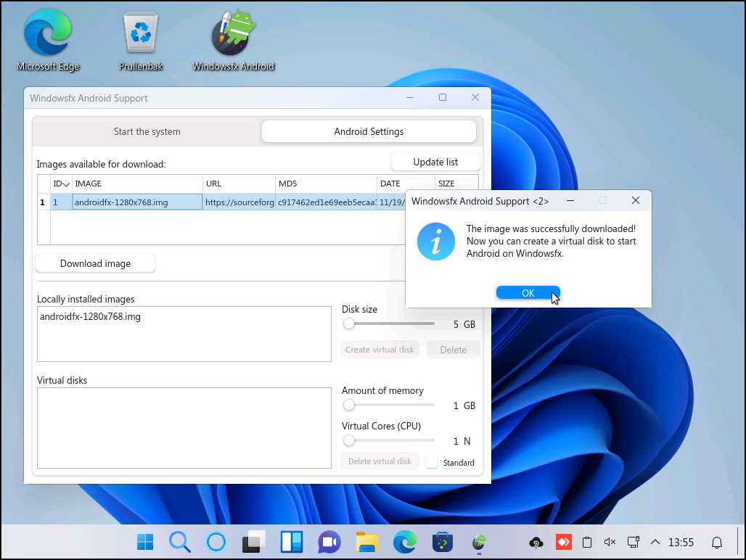
Task: Open the Store bag icon on the taskbar
Action: pos(443,542)
